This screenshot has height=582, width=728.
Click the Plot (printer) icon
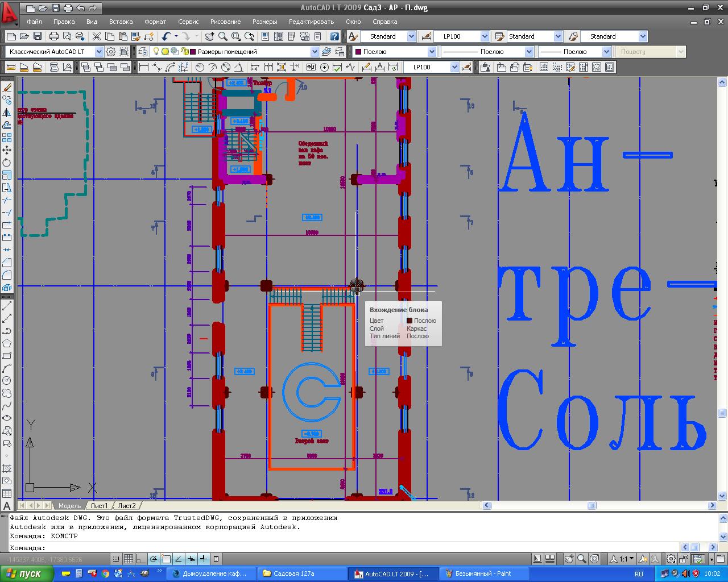tap(54, 36)
